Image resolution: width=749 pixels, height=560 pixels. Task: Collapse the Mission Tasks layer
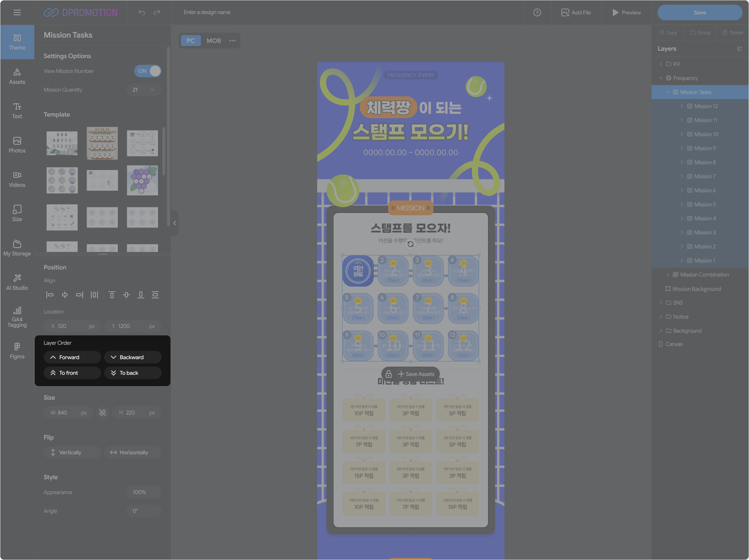click(668, 92)
